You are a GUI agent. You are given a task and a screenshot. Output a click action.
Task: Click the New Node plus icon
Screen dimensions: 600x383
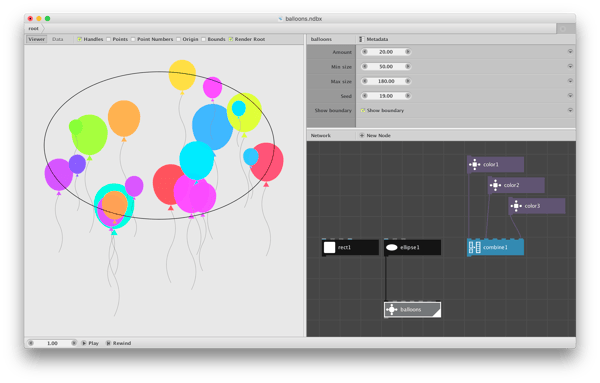click(362, 135)
